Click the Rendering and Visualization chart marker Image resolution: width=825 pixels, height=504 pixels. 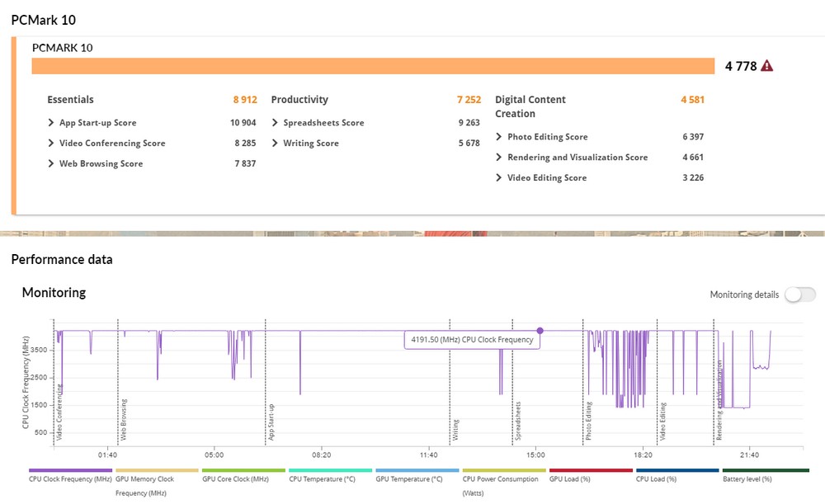[719, 400]
